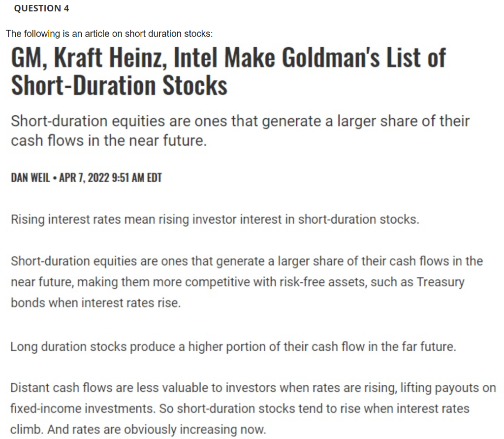Click the subheading about cash flows in near future

240,131
